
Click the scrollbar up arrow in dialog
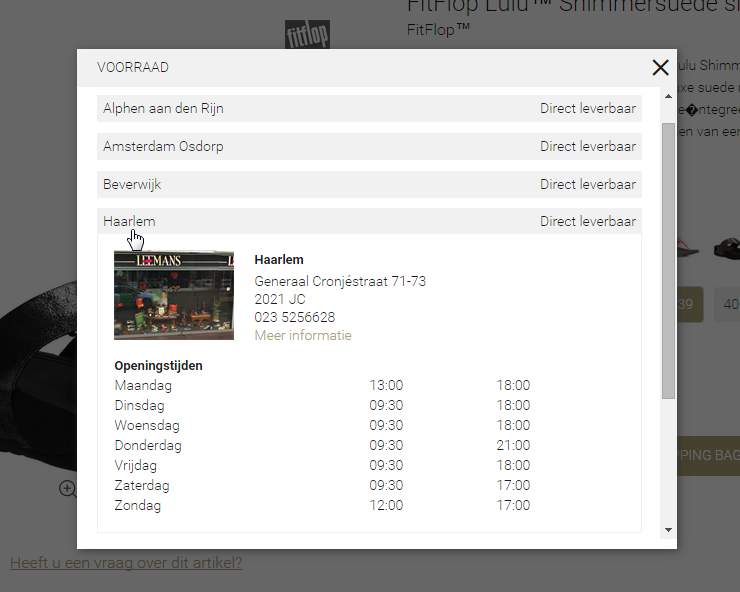[x=668, y=96]
